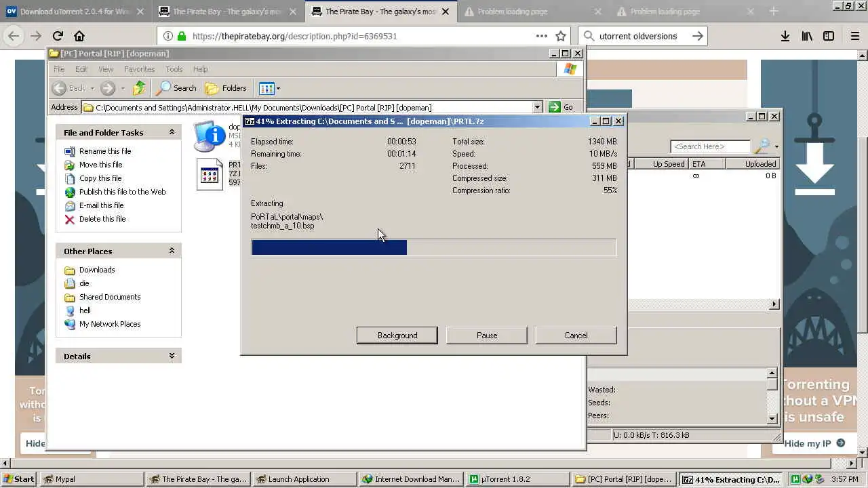Collapse File and Folder Tasks panel

[x=172, y=132]
